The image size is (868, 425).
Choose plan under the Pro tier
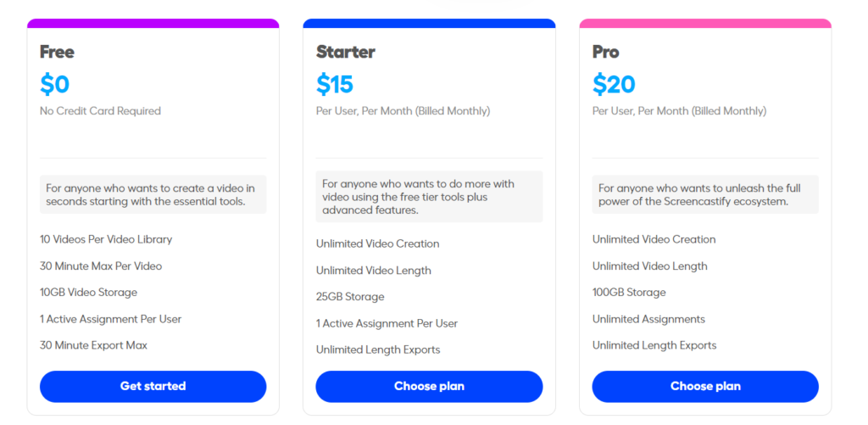705,386
